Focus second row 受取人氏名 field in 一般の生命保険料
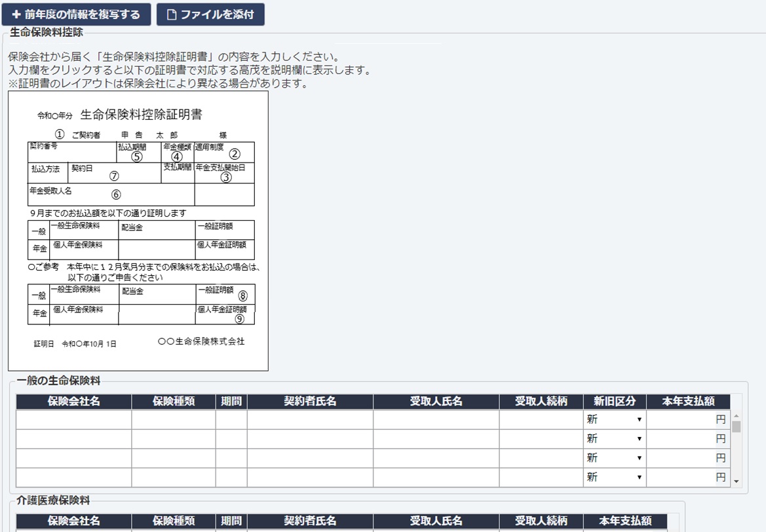766x532 pixels. tap(436, 438)
